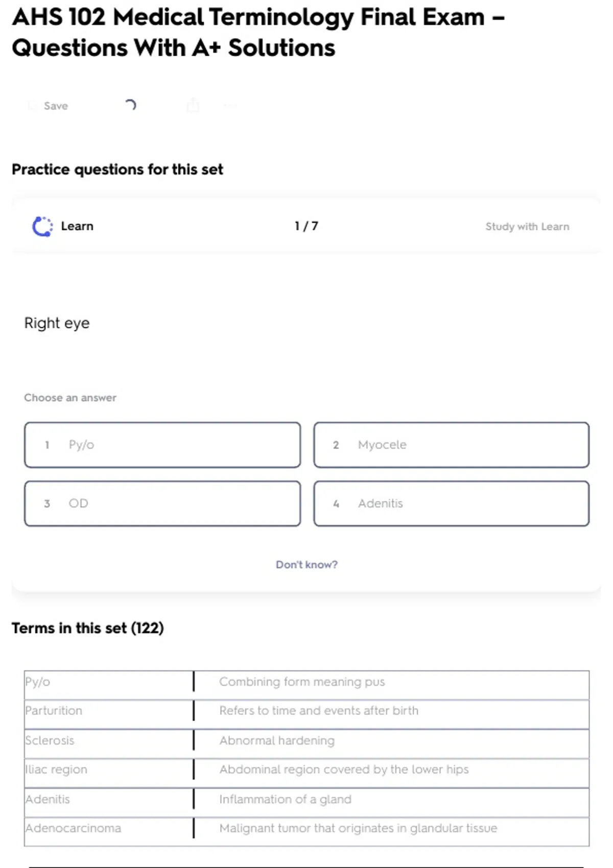Viewport: 613px width, 868px height.
Task: Open the three-dot more options menu
Action: click(x=230, y=106)
